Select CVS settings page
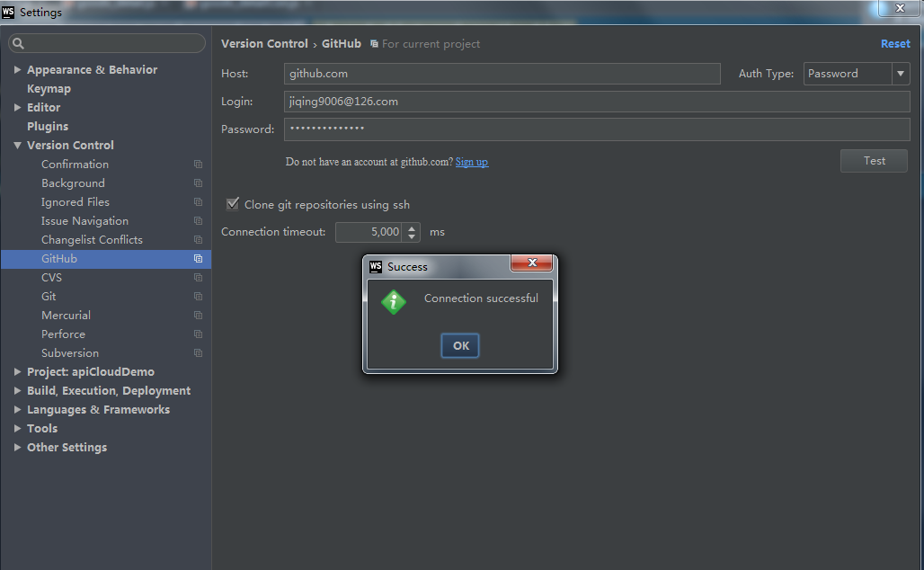The image size is (924, 570). pos(51,278)
